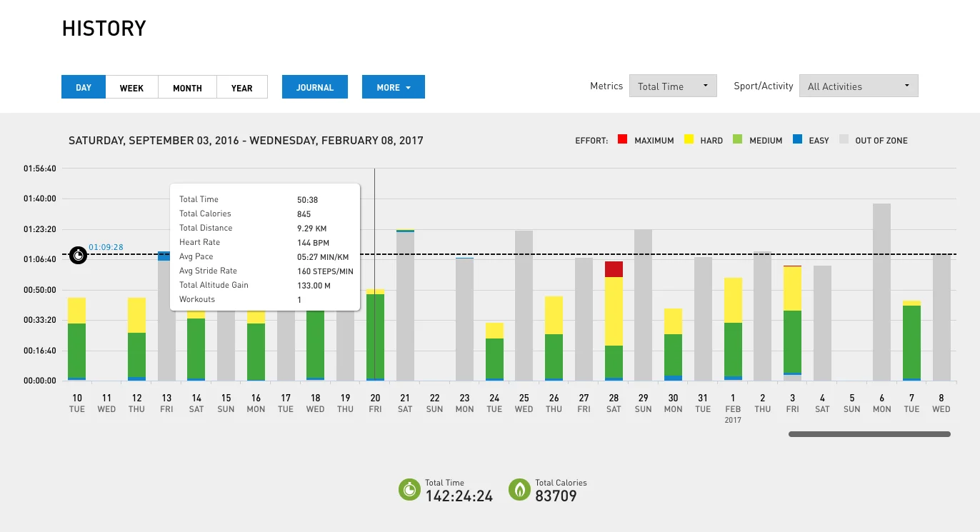980x532 pixels.
Task: Switch to the Week view tab
Action: pos(131,87)
